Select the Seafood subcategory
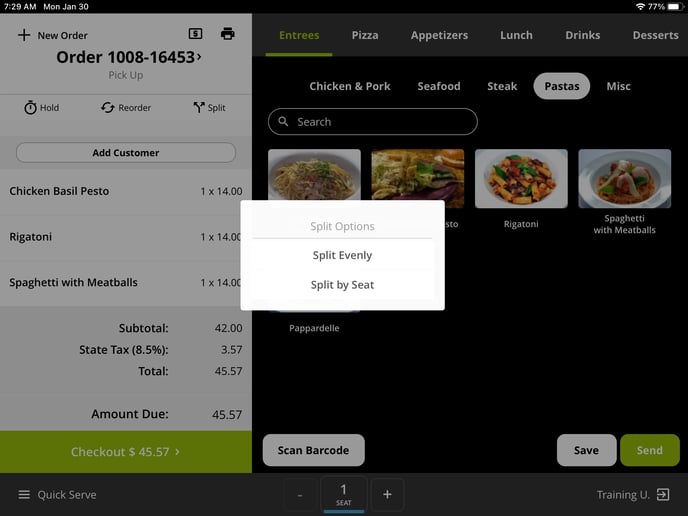This screenshot has width=688, height=516. [x=439, y=86]
